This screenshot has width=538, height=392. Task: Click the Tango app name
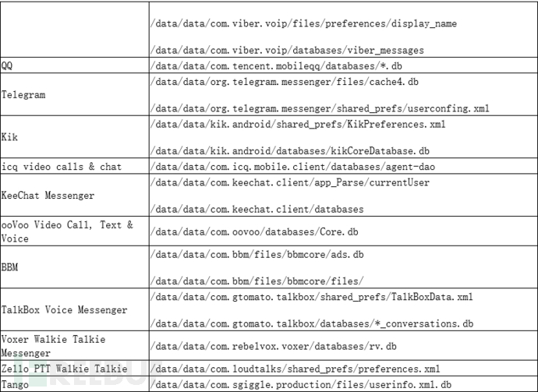tap(16, 384)
